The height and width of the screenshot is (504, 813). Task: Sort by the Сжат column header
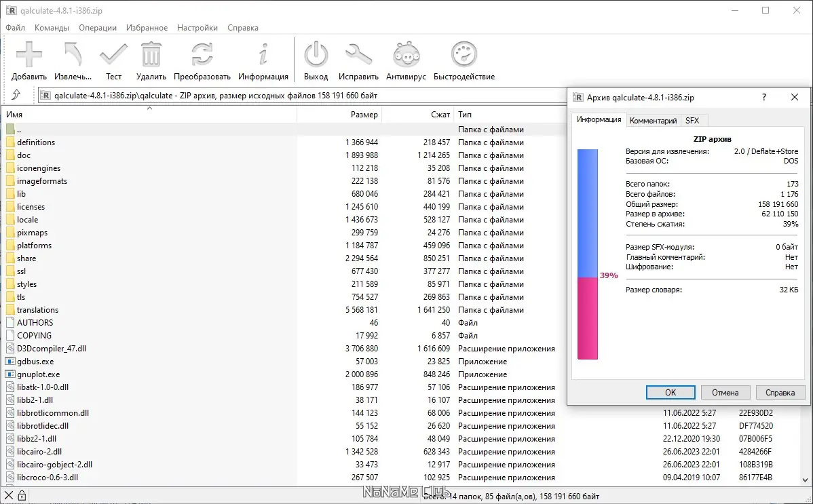click(418, 114)
